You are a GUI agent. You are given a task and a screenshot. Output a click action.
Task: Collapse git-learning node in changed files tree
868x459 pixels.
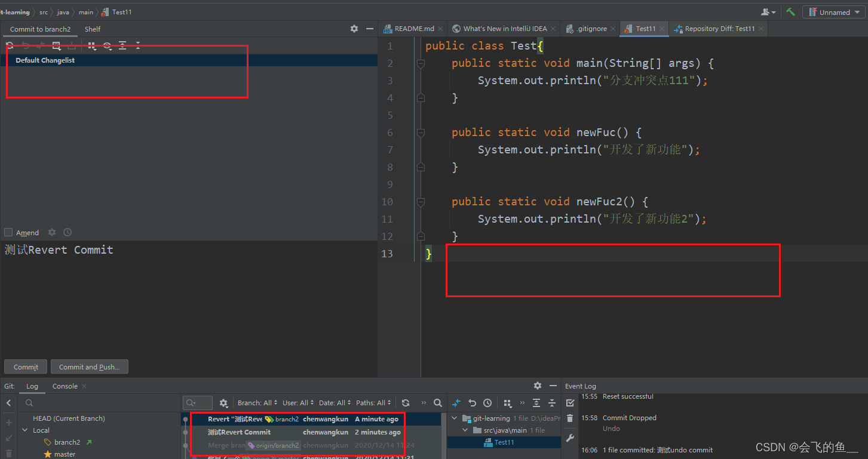[x=455, y=418]
